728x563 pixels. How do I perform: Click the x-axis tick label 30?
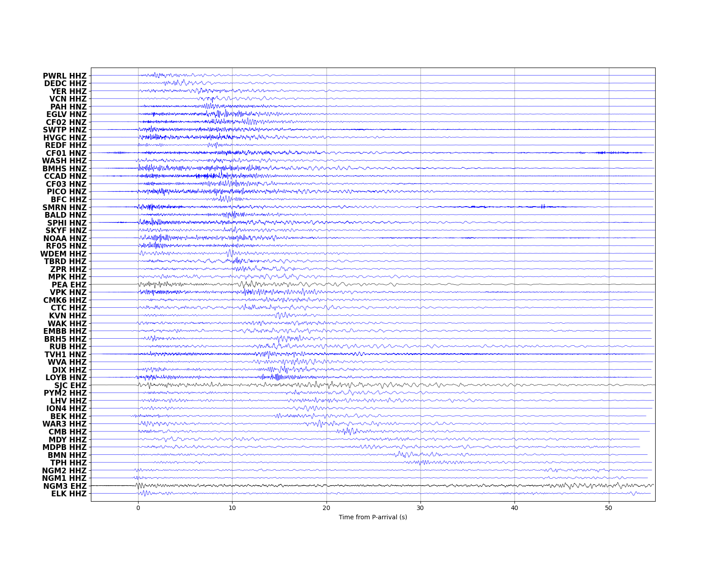420,508
